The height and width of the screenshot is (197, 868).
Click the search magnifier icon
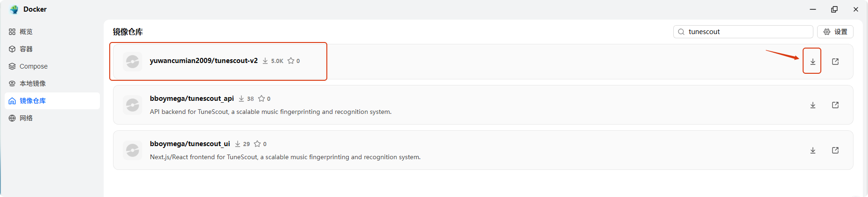pos(681,32)
